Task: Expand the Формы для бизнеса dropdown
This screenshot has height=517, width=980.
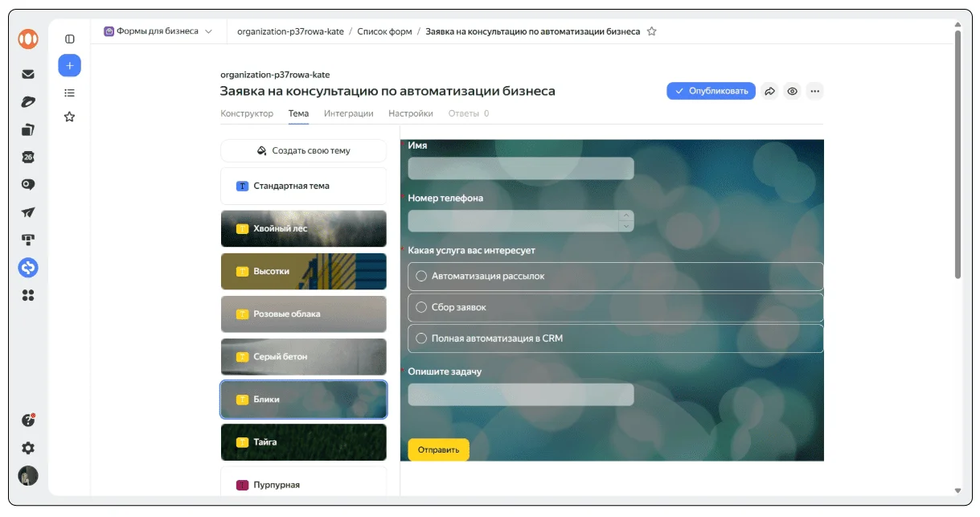Action: [x=158, y=31]
